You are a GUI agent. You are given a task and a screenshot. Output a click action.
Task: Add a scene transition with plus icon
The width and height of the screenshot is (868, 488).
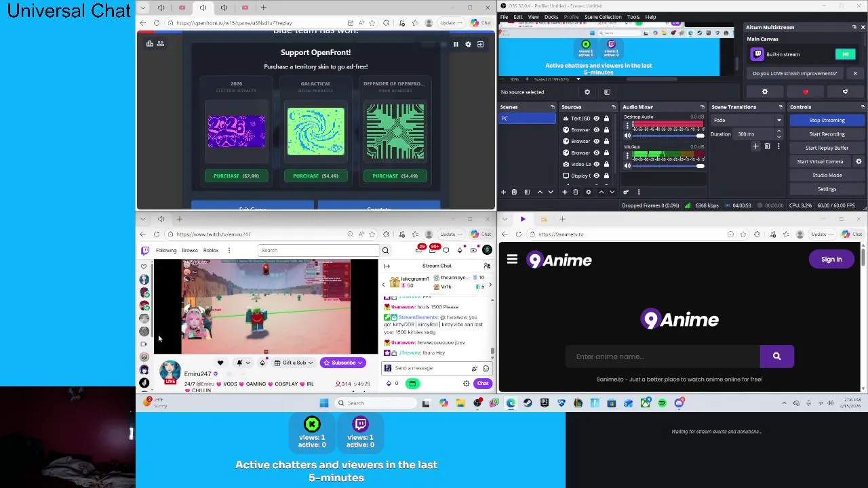(x=755, y=146)
